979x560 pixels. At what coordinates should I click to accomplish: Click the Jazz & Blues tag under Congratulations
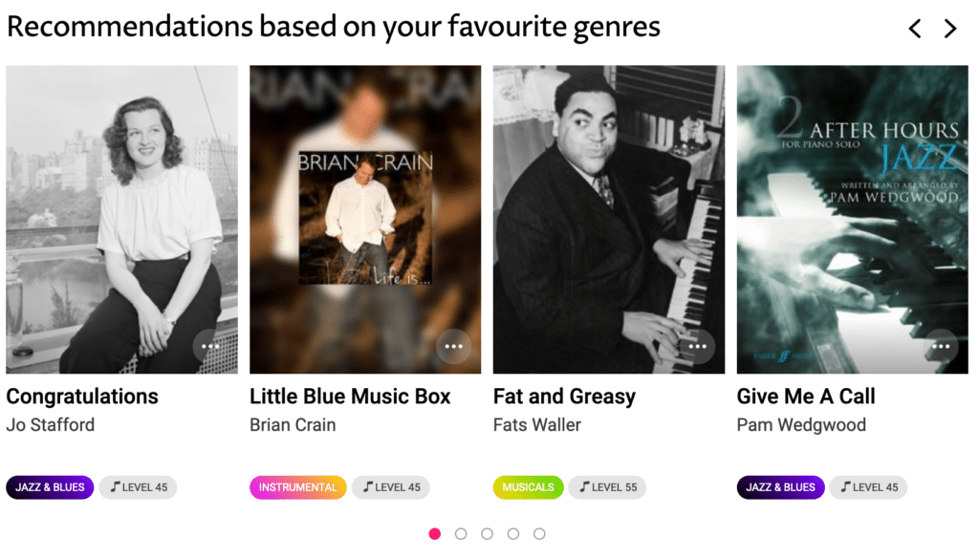50,487
